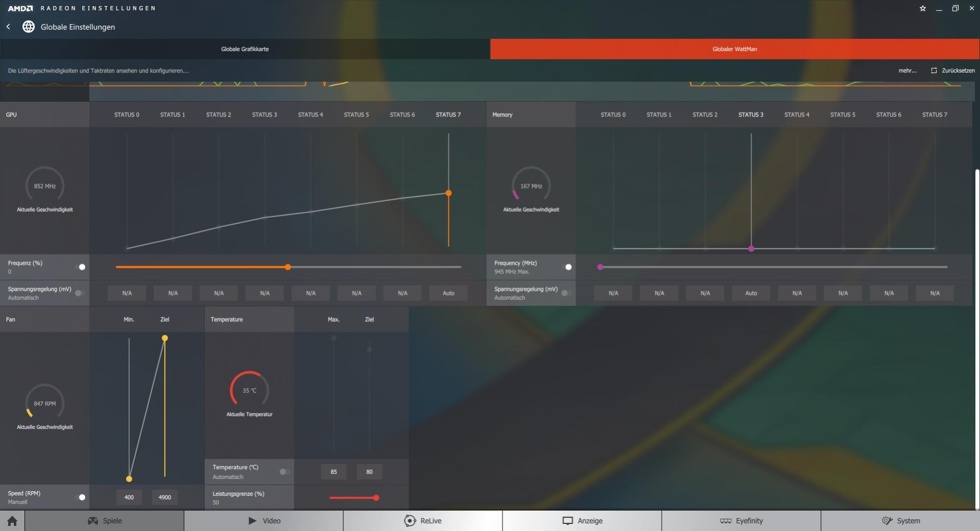
Task: Select the Memory STATUS 0 column header
Action: pyautogui.click(x=613, y=114)
